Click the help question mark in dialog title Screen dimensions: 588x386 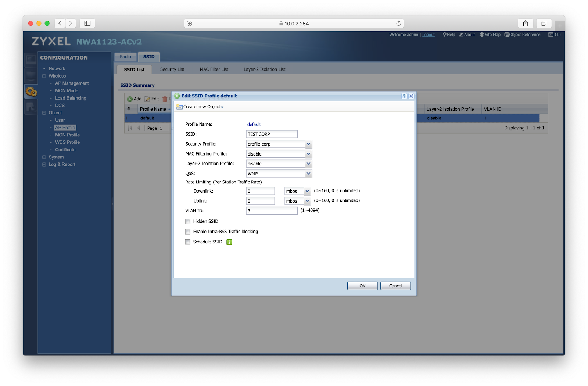[x=404, y=96]
